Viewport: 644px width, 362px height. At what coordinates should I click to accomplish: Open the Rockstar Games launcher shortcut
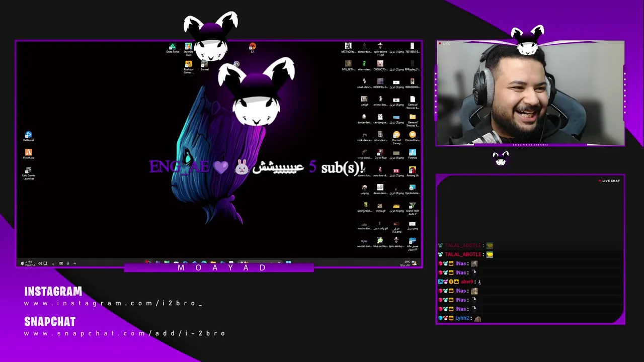point(188,67)
